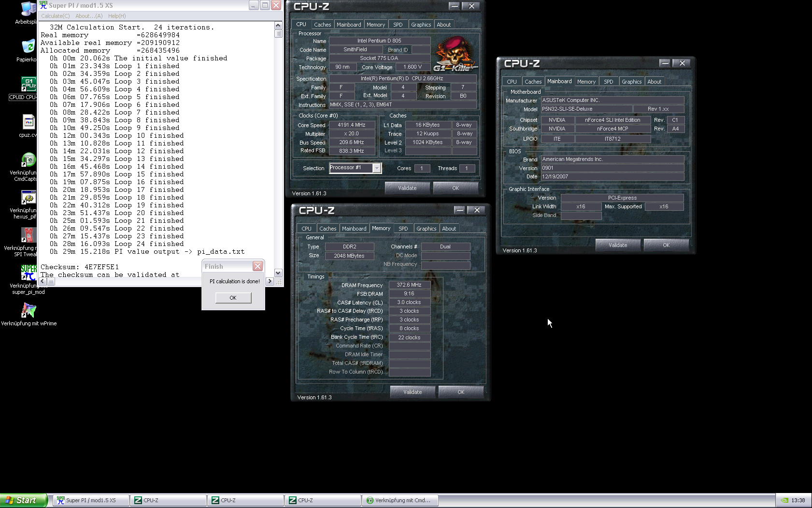
Task: Open the super_pi_mod desktop shortcut
Action: point(28,273)
